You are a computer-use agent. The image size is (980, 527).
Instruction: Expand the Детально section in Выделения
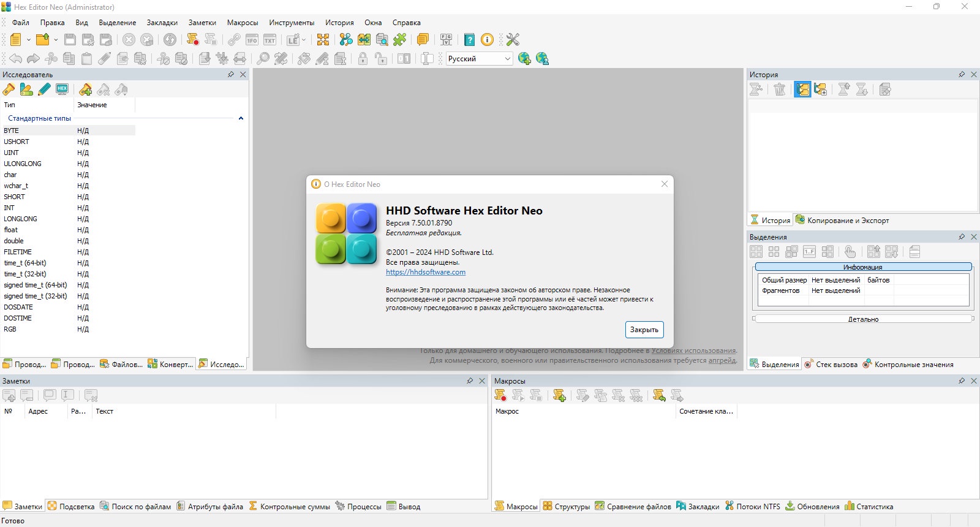863,319
